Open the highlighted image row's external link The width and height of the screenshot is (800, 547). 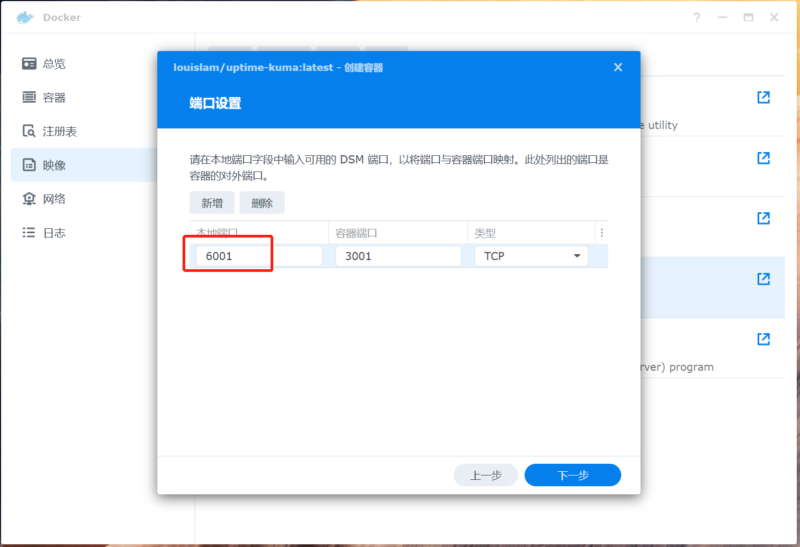763,279
